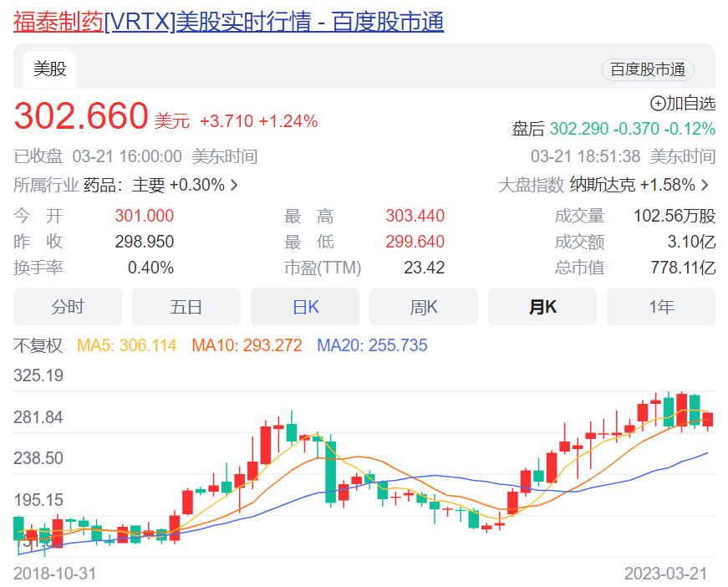Expand the 所属行业 药品 chevron
The width and height of the screenshot is (728, 587).
point(234,185)
